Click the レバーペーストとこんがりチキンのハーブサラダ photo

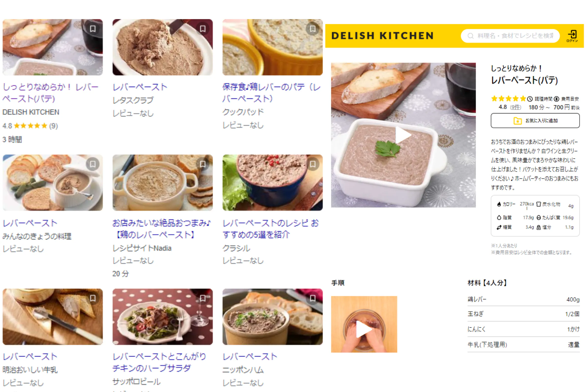(x=162, y=317)
